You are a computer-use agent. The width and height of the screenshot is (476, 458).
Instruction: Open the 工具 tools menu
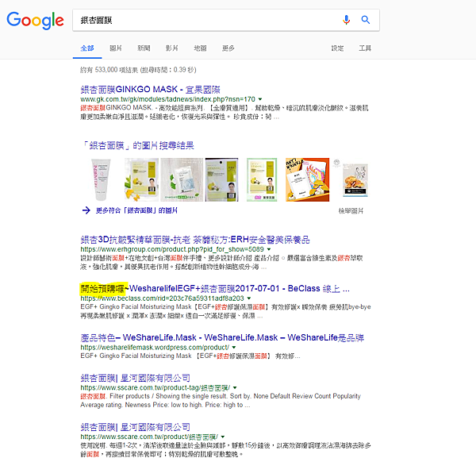[x=365, y=48]
